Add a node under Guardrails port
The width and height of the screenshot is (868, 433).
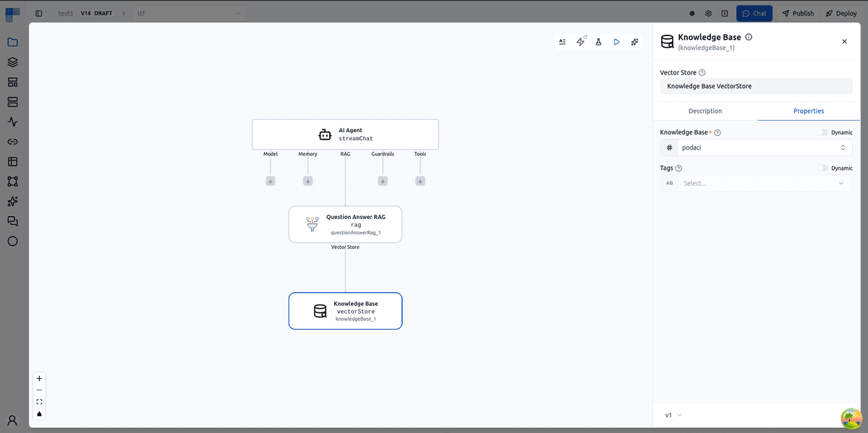point(383,181)
